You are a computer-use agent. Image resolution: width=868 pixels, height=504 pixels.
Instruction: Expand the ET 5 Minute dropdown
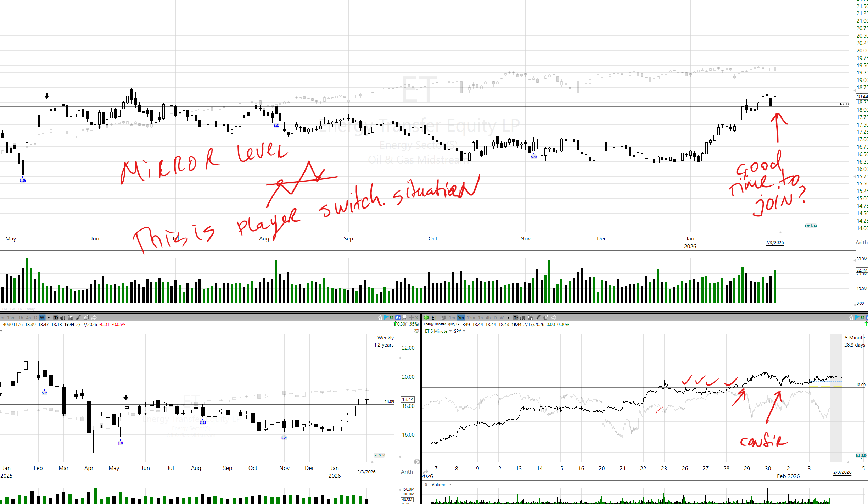point(450,331)
